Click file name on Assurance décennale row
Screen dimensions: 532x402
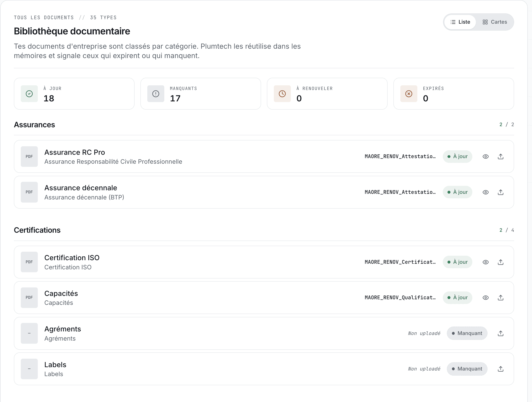[x=400, y=192]
